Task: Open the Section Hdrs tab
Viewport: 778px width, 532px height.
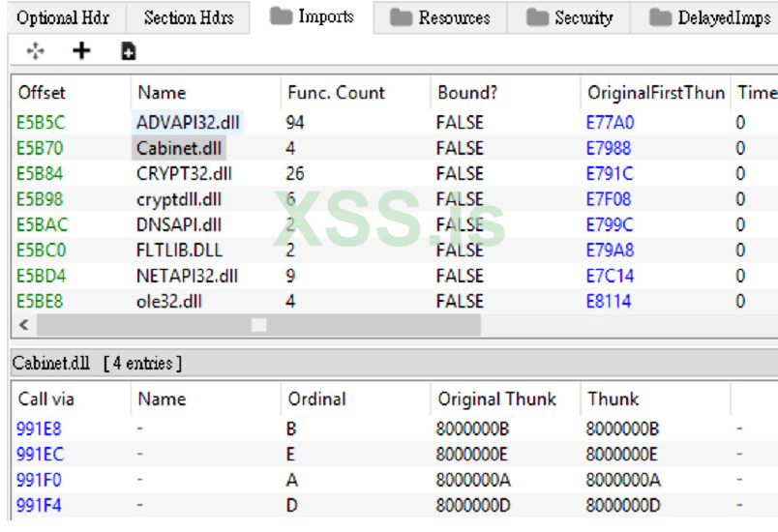Action: coord(189,17)
